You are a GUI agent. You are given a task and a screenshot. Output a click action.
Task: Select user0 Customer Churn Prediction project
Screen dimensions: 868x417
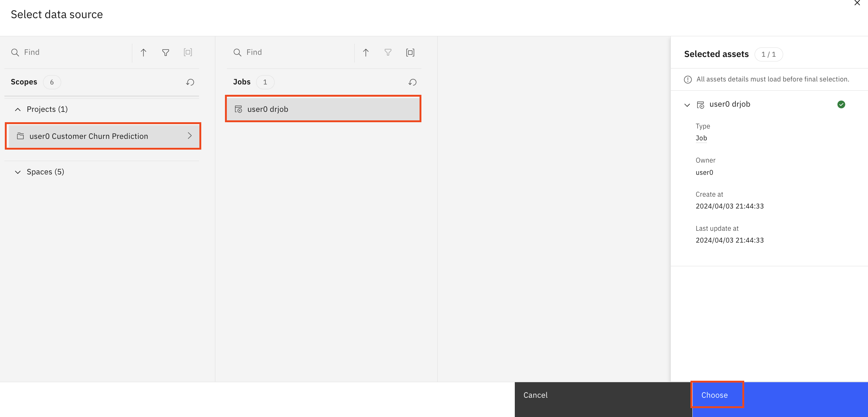[105, 136]
